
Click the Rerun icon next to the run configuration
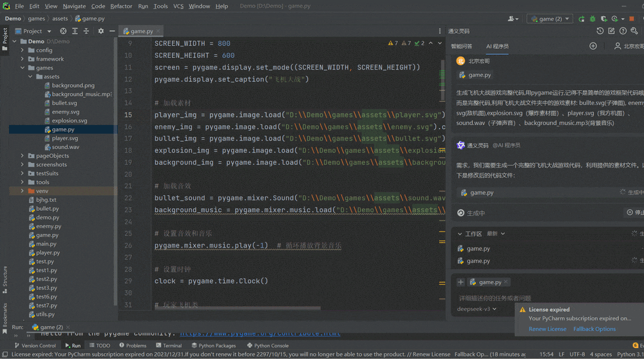click(x=582, y=19)
